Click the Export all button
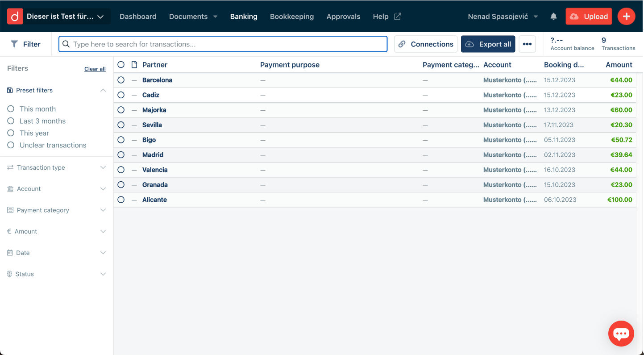 [x=488, y=44]
